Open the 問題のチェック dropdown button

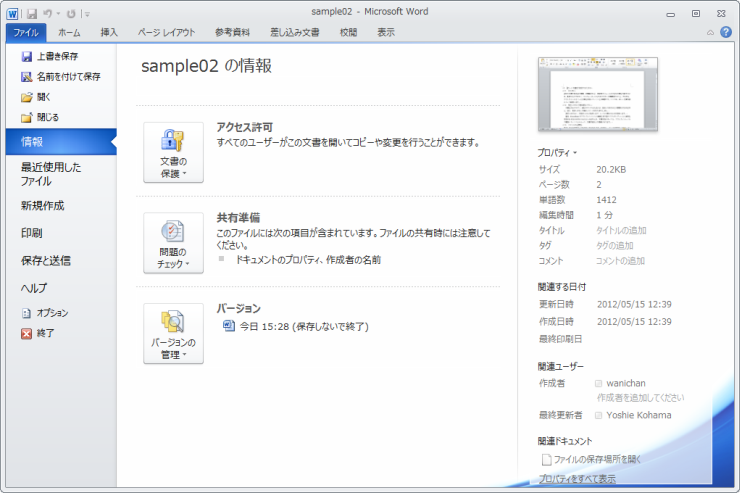tap(174, 243)
